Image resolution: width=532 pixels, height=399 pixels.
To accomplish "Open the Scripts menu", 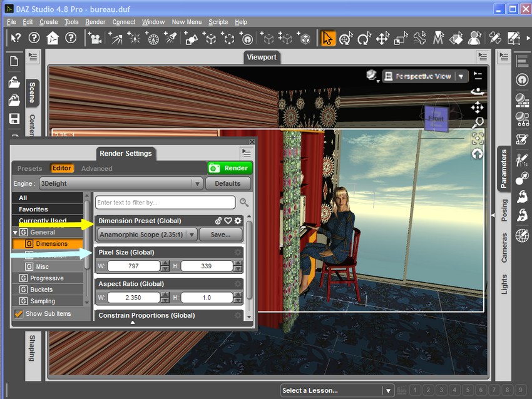I will pos(218,22).
